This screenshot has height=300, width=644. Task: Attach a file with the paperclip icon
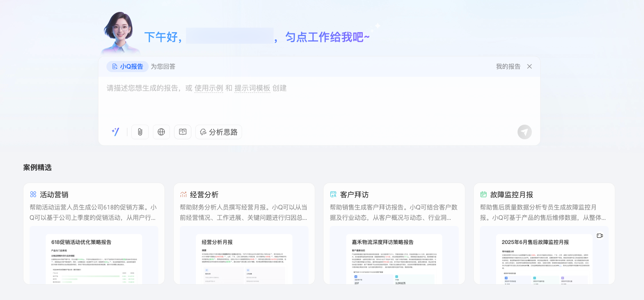(140, 132)
